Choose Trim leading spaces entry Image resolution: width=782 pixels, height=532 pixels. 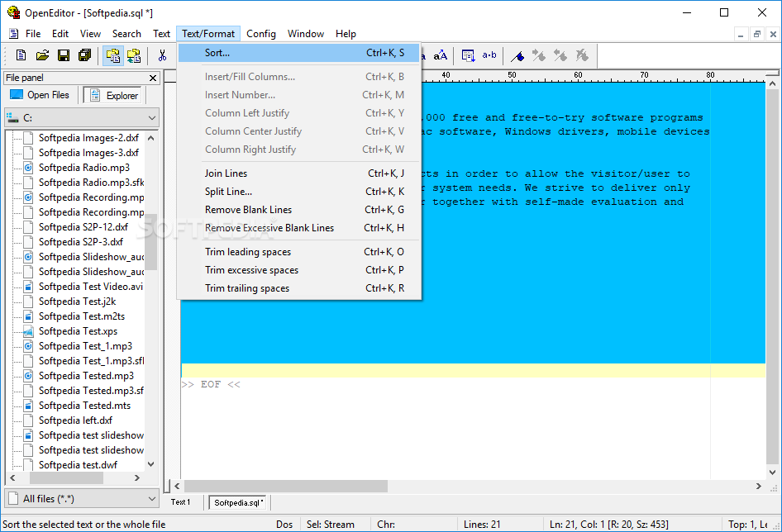tap(298, 252)
